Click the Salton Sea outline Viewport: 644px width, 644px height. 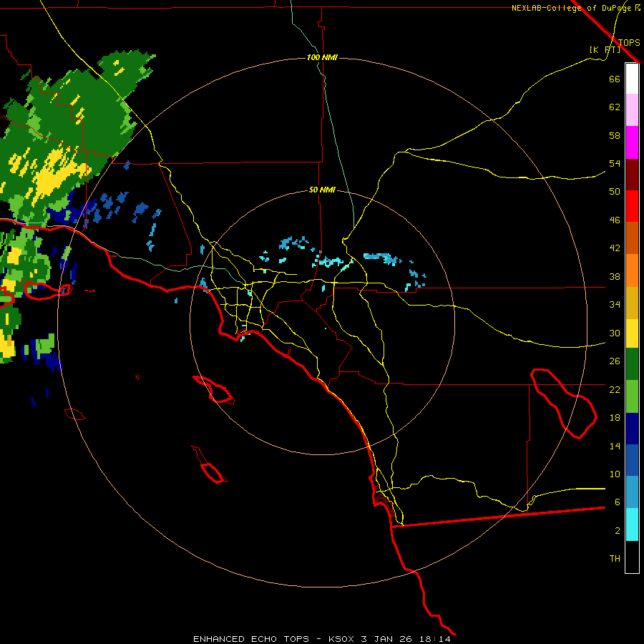pos(564,404)
